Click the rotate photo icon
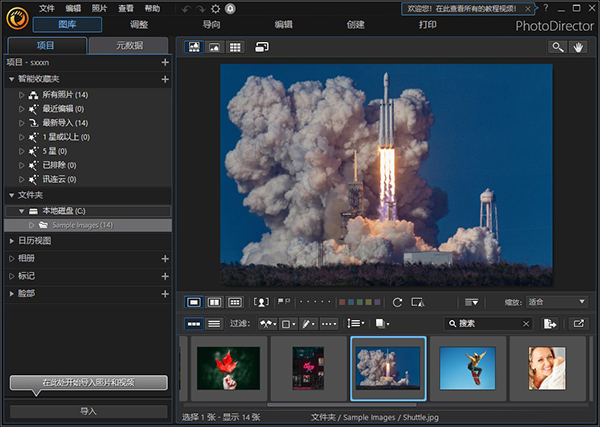The width and height of the screenshot is (600, 427). pyautogui.click(x=397, y=302)
